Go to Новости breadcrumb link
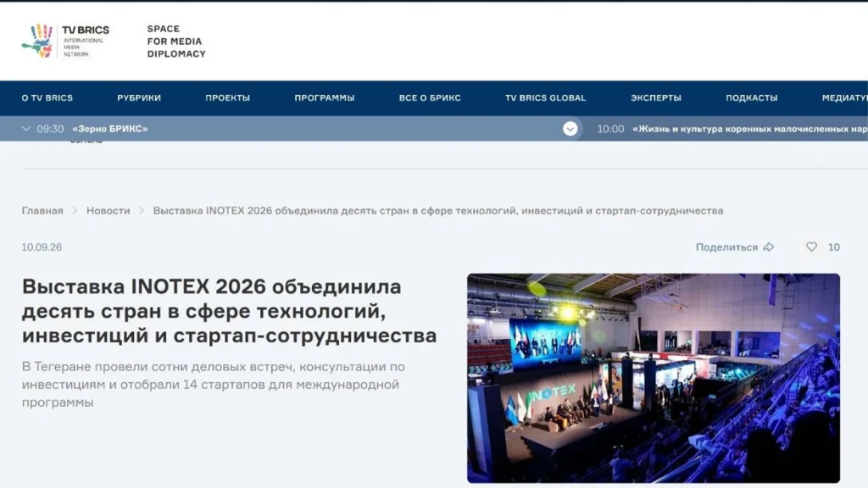 [x=108, y=211]
